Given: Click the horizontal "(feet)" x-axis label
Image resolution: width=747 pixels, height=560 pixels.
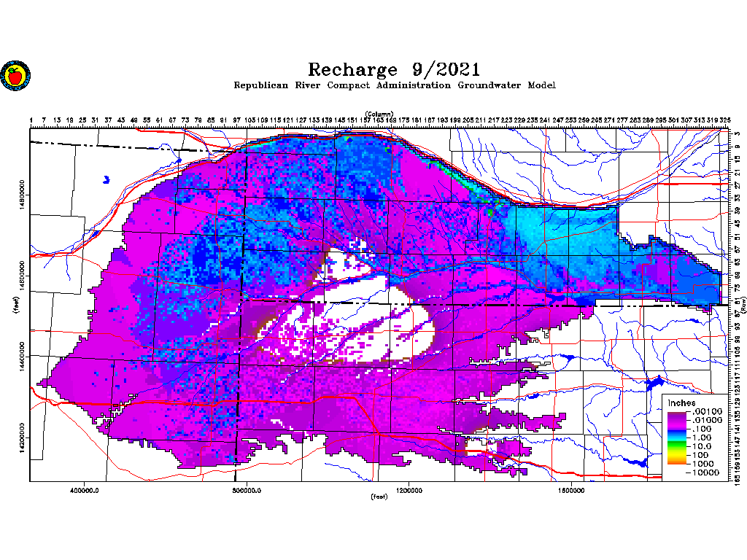Looking at the screenshot, I should point(379,497).
